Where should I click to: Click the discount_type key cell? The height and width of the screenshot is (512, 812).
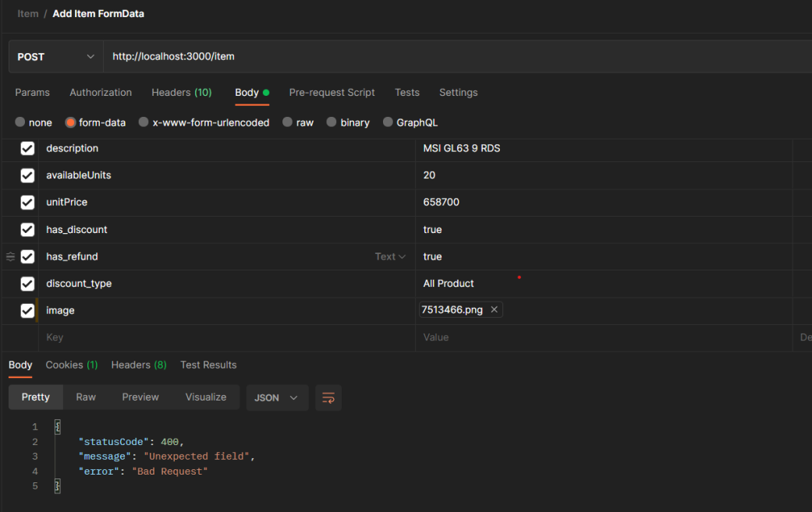click(x=227, y=284)
